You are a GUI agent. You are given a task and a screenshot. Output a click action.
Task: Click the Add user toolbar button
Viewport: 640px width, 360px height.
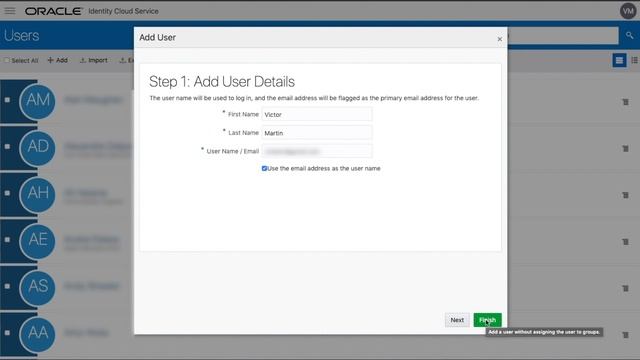point(58,60)
